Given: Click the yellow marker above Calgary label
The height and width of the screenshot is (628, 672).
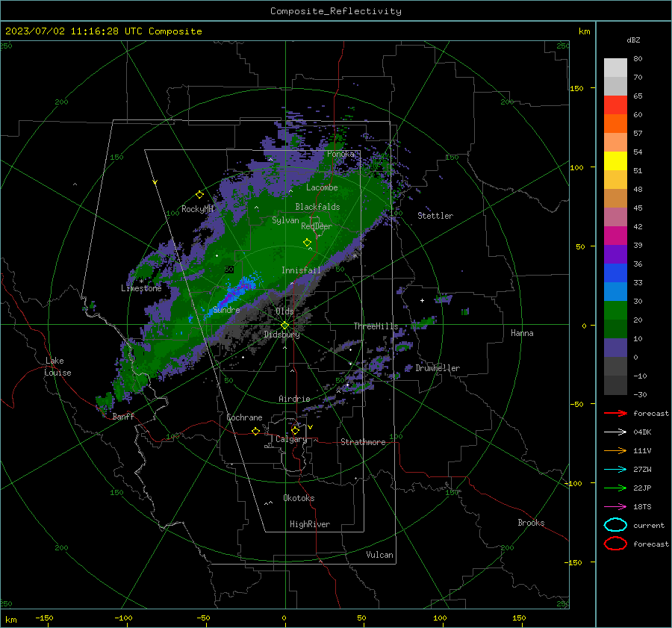Looking at the screenshot, I should point(295,430).
